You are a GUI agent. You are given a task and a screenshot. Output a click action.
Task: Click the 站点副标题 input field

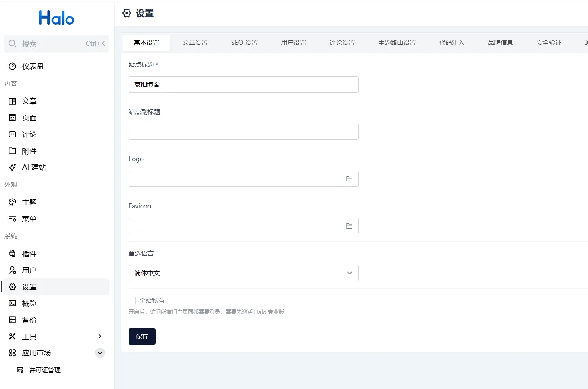[x=243, y=132]
